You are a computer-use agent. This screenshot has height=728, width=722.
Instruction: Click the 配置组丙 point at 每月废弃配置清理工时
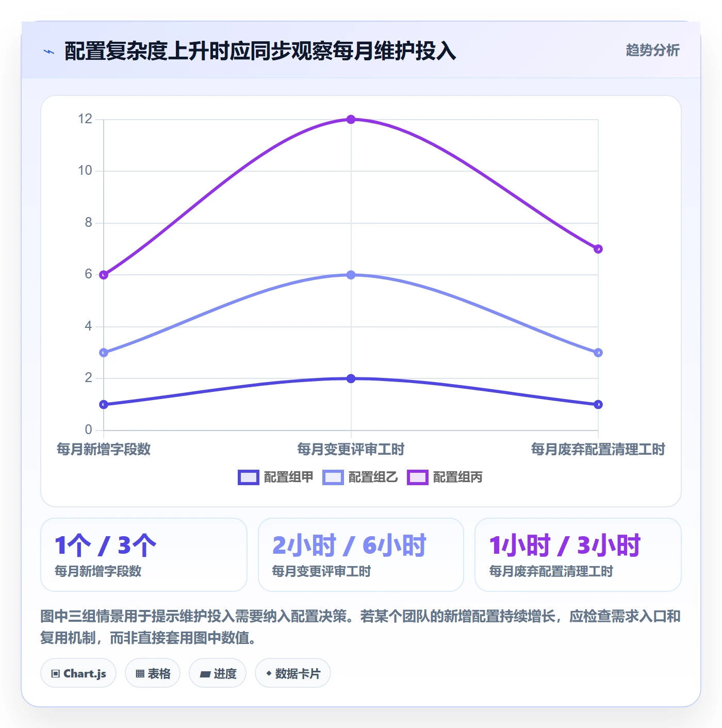[x=598, y=249]
